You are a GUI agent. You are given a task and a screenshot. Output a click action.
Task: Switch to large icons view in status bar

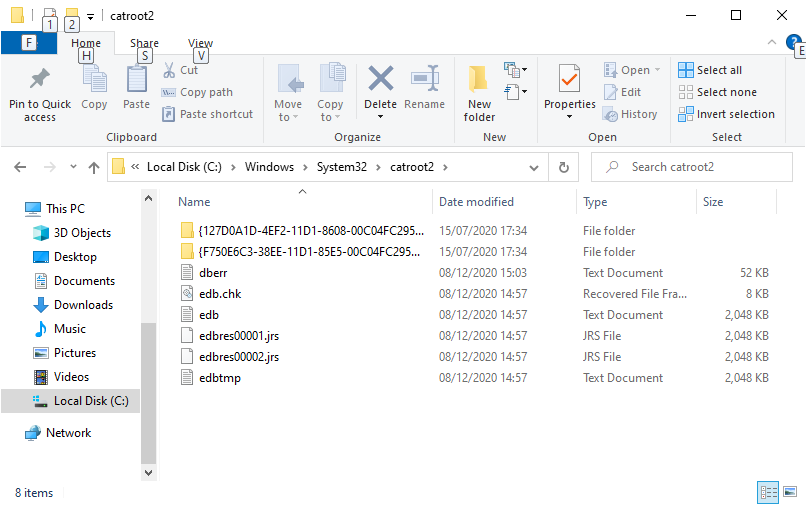[790, 492]
